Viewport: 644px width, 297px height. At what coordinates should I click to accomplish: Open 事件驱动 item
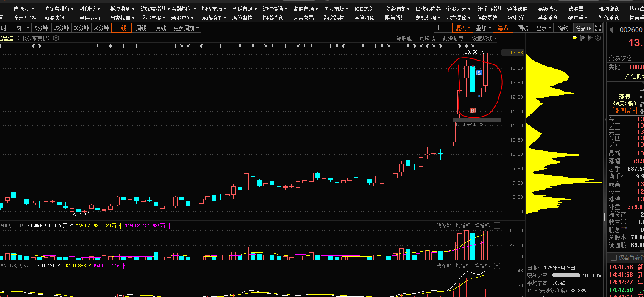90,18
